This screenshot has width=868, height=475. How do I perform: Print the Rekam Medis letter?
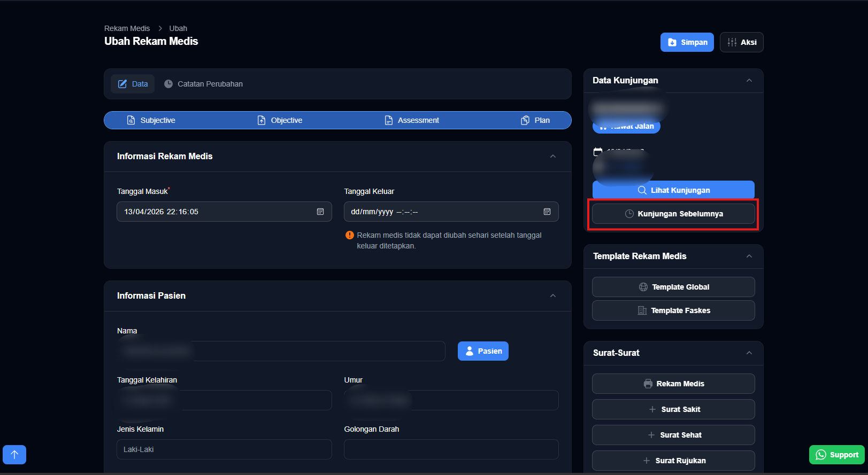pyautogui.click(x=673, y=384)
